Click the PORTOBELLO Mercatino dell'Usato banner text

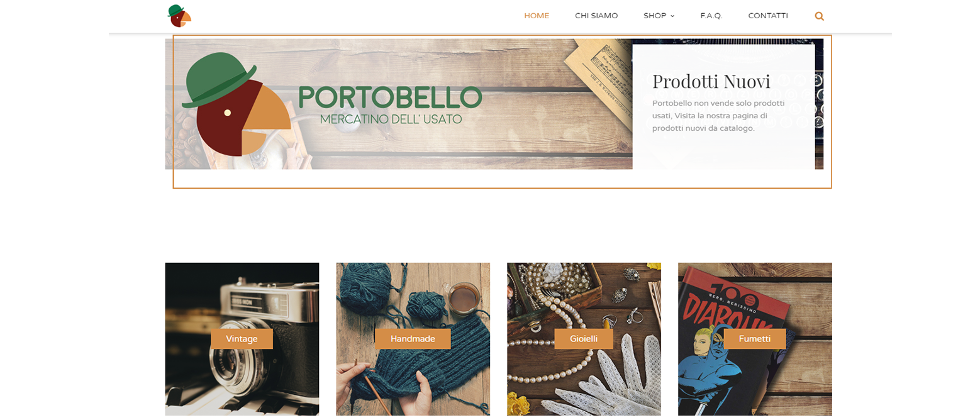pos(390,105)
